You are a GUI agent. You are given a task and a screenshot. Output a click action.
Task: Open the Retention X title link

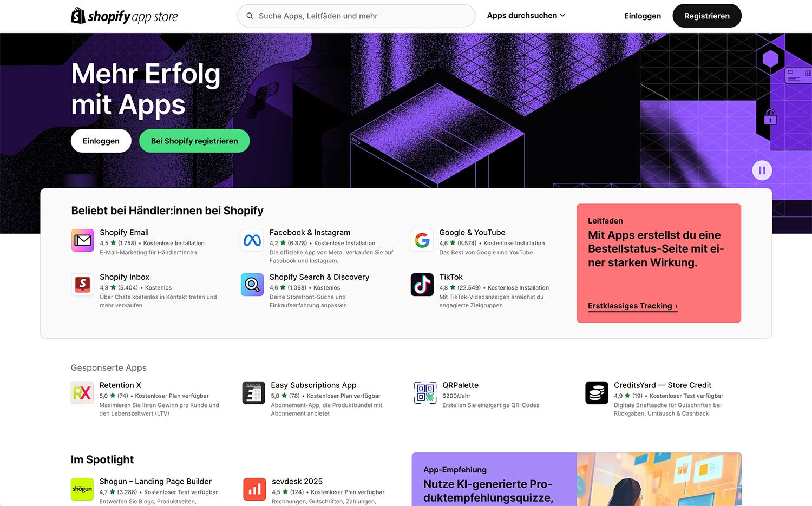click(x=120, y=385)
